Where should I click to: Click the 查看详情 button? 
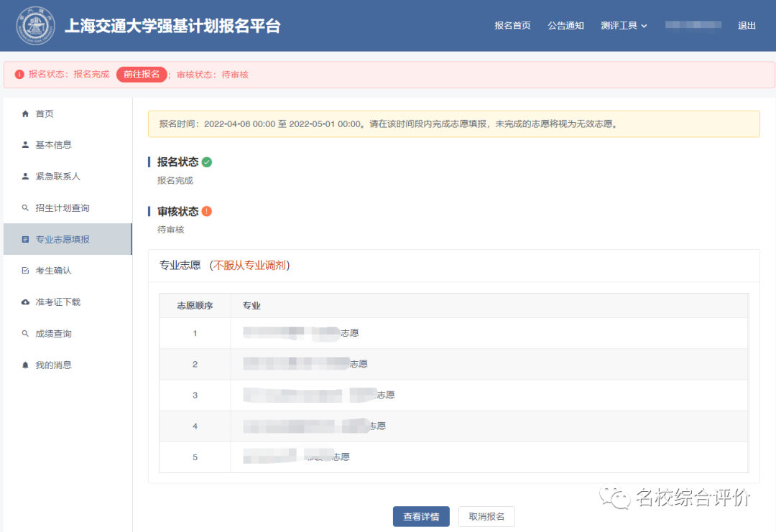pos(421,516)
